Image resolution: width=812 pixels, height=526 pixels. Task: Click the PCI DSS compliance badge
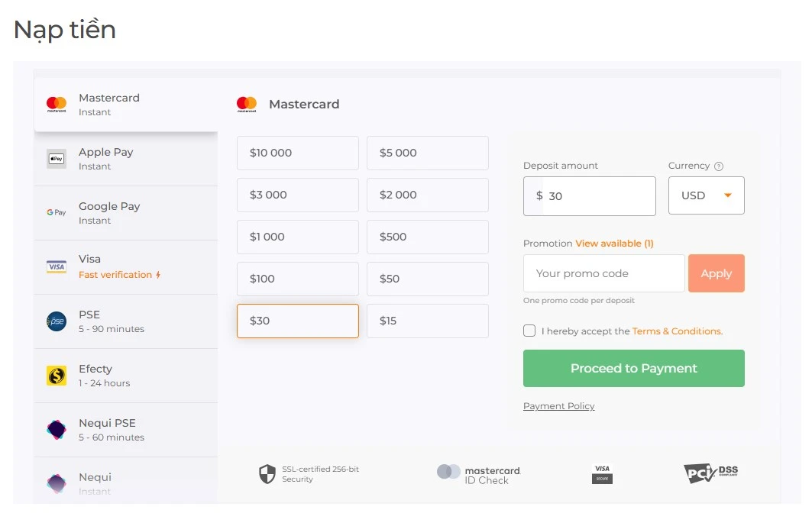(710, 473)
